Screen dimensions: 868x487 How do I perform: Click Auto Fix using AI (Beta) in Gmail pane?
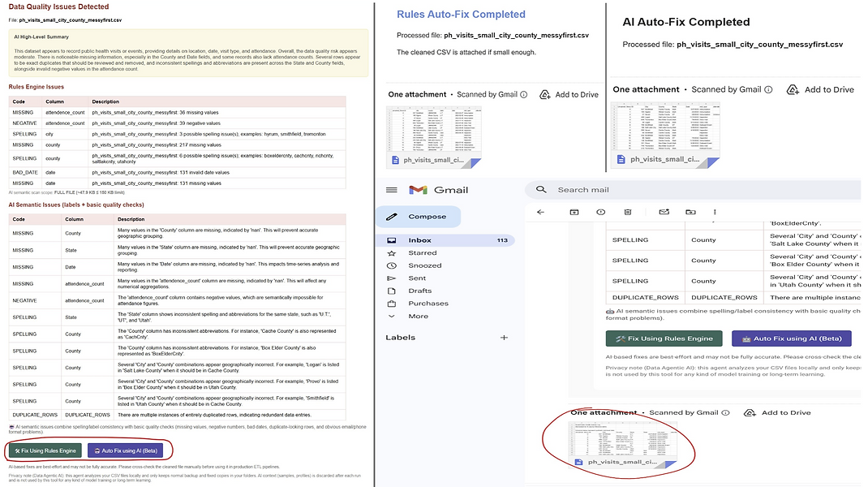[x=791, y=338]
